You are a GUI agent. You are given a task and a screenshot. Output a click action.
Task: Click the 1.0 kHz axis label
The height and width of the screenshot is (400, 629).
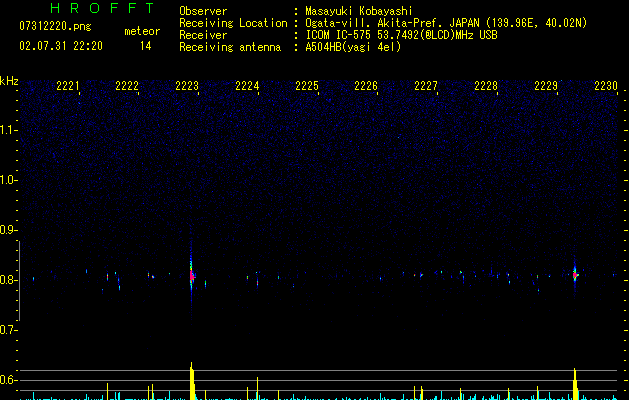point(8,180)
